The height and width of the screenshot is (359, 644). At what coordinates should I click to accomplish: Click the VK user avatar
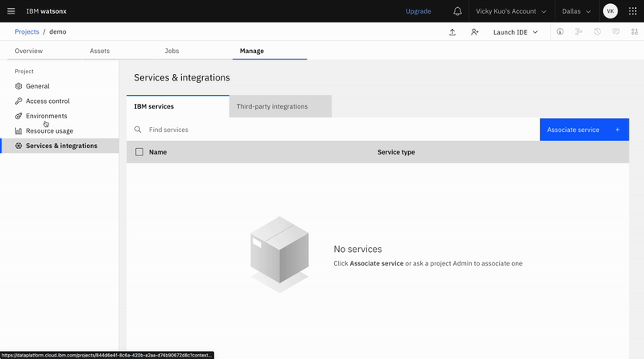coord(610,11)
